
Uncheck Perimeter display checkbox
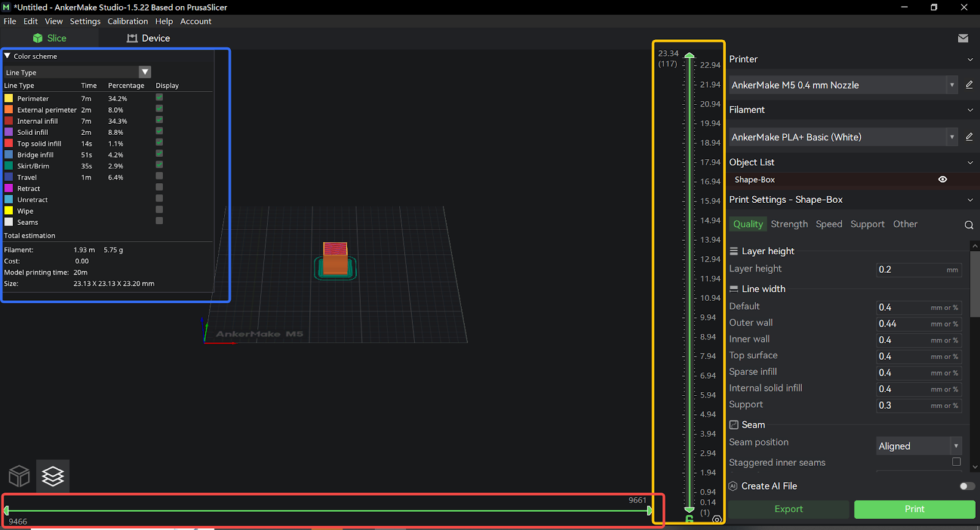pyautogui.click(x=159, y=97)
